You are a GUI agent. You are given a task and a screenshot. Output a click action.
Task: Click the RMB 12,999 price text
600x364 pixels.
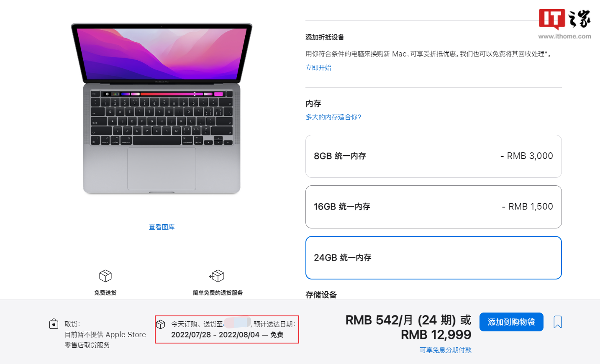coord(436,335)
